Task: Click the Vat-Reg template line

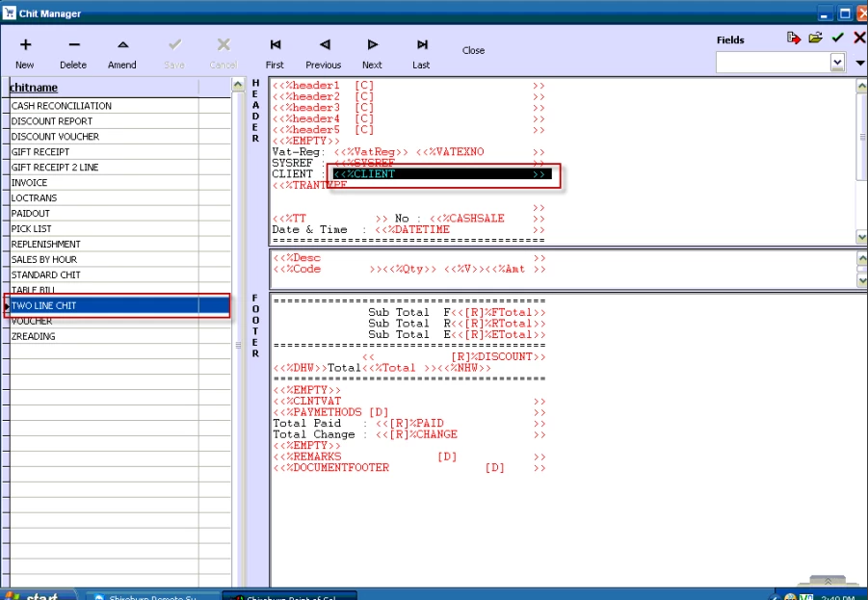Action: (x=408, y=152)
